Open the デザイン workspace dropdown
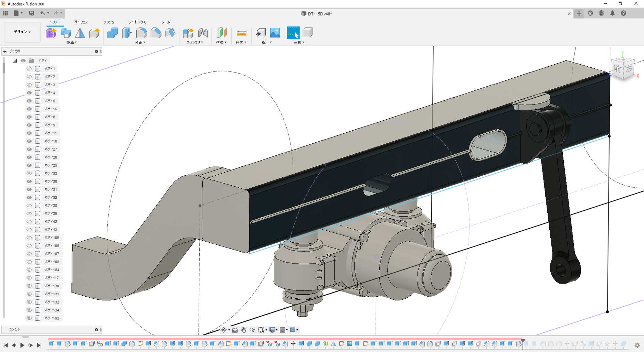 tap(22, 32)
